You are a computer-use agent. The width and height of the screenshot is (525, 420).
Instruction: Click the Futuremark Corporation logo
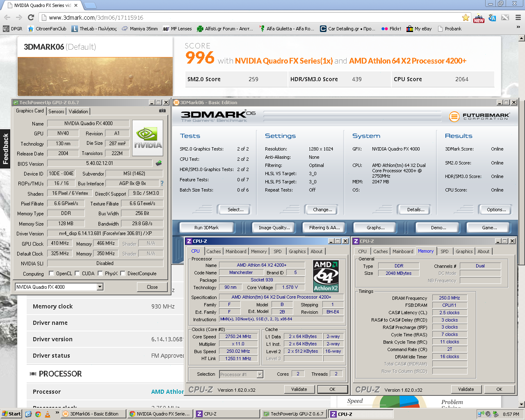479,116
